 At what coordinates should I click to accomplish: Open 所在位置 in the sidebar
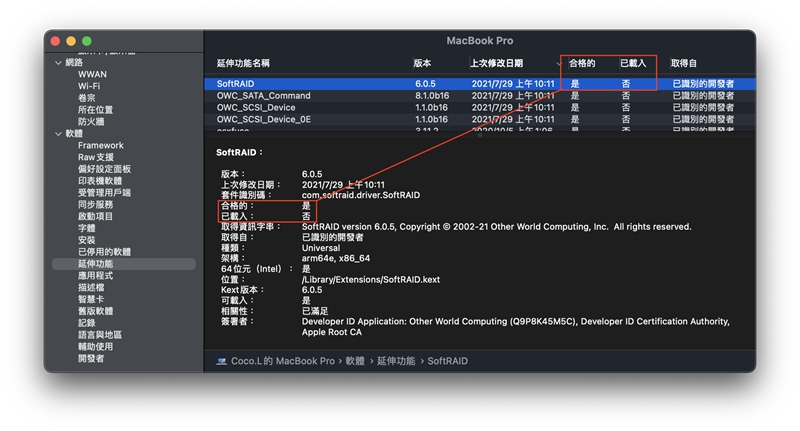pos(95,110)
